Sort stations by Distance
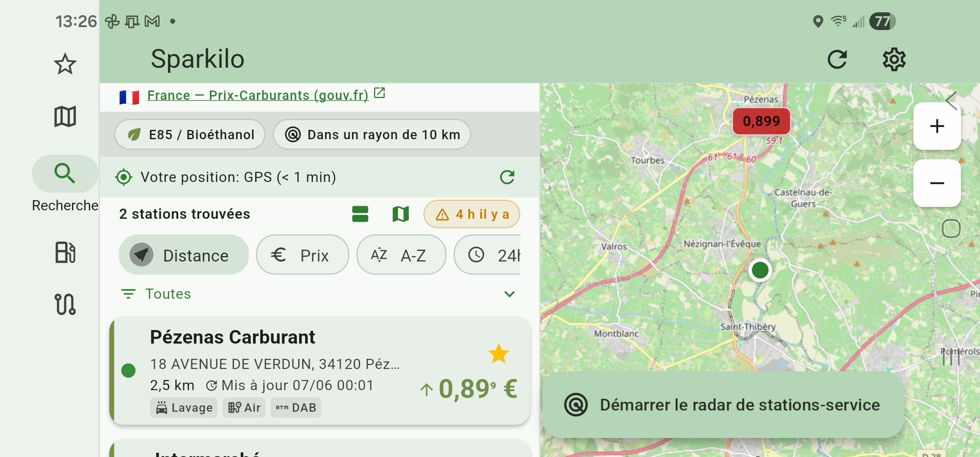 pyautogui.click(x=184, y=255)
